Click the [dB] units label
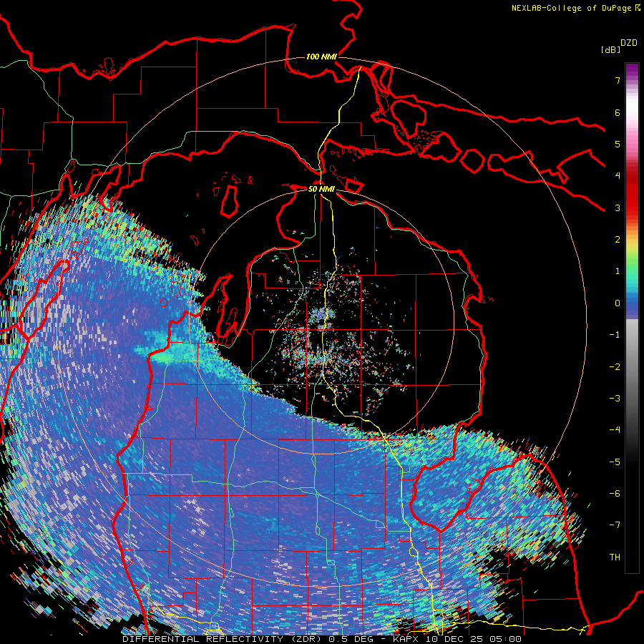 [x=610, y=50]
